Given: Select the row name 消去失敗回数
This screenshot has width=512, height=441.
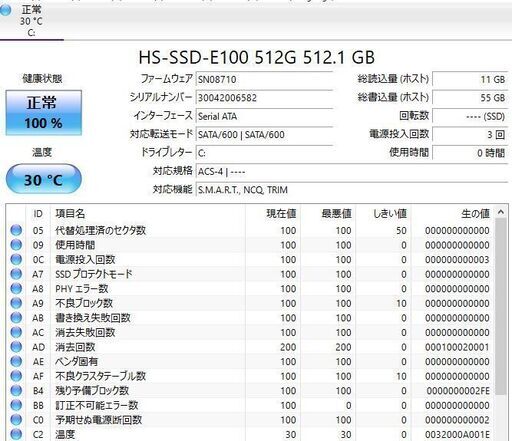Looking at the screenshot, I should (x=85, y=332).
